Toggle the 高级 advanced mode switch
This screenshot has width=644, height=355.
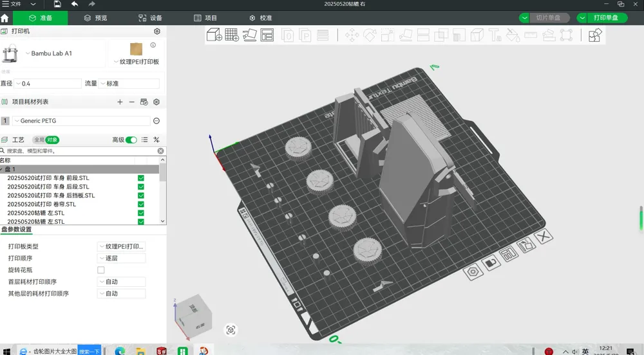(131, 140)
